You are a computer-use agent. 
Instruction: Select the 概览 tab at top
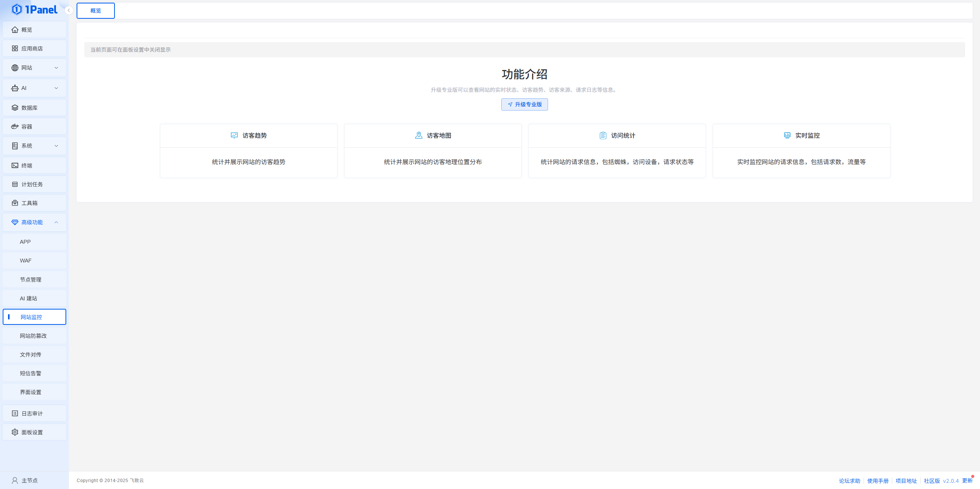[x=96, y=11]
